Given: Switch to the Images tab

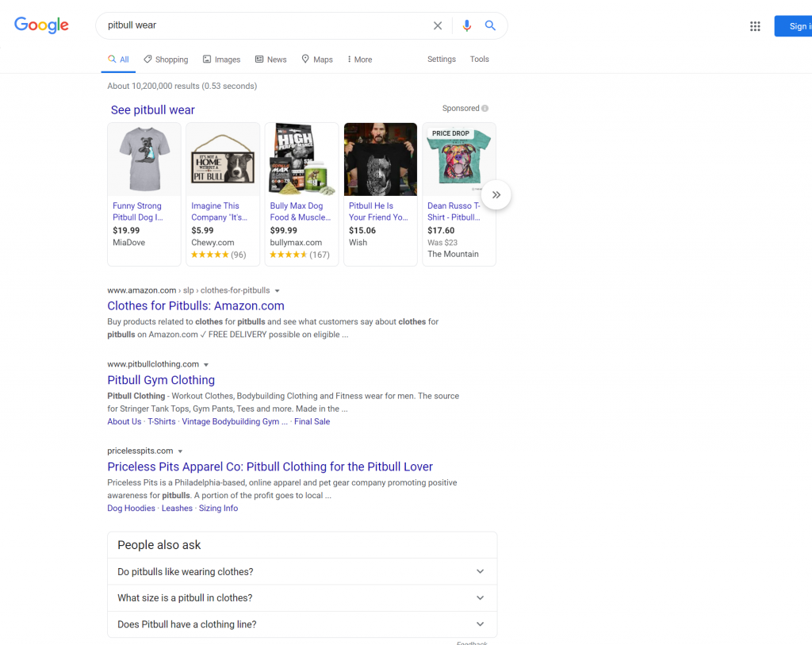Looking at the screenshot, I should tap(222, 60).
